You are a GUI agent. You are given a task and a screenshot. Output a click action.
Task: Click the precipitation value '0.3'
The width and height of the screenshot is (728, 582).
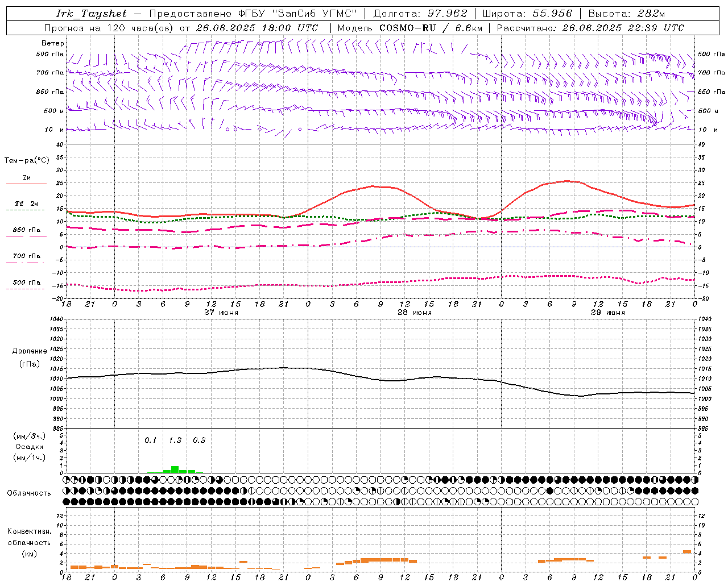[199, 440]
